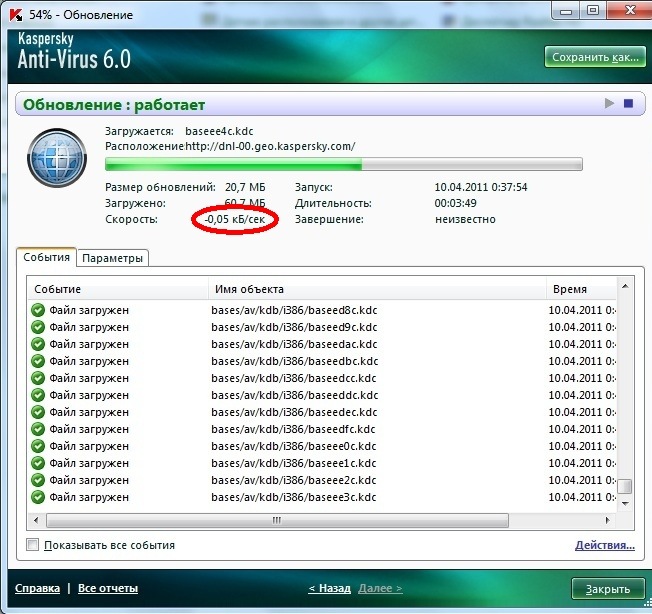The width and height of the screenshot is (652, 614).
Task: Click the start time "10.04.2011 0:37:54"
Action: (481, 187)
